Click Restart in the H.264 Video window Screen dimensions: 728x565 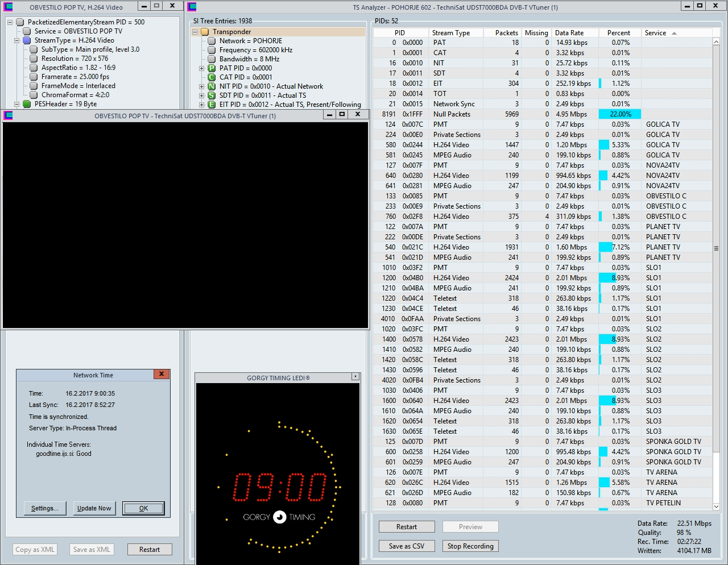(x=150, y=550)
